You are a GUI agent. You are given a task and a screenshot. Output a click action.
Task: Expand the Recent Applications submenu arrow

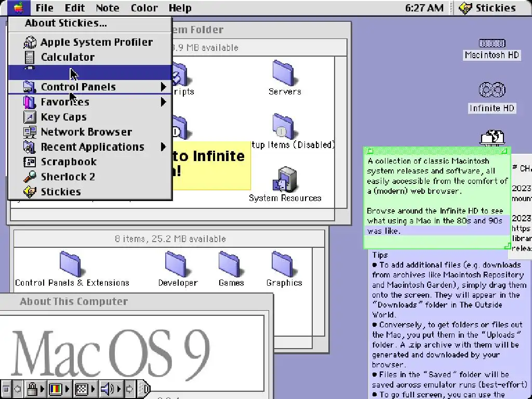click(164, 147)
